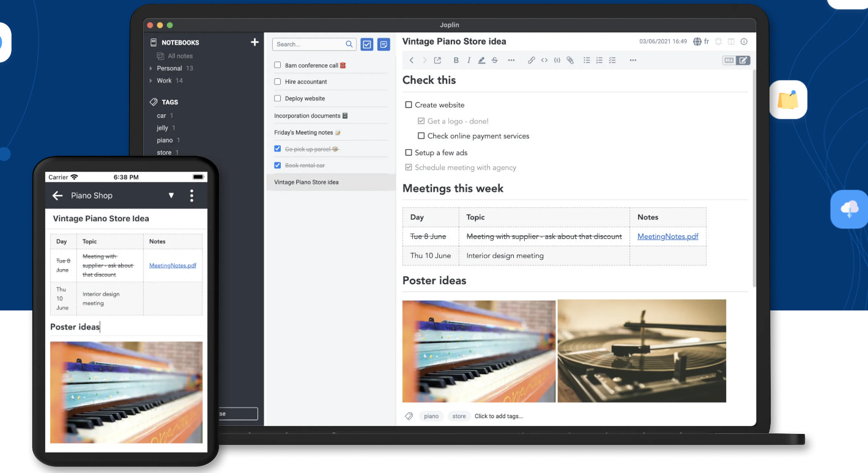This screenshot has height=473, width=868.
Task: Tick the 'Create website' checkbox in the note
Action: pyautogui.click(x=409, y=105)
